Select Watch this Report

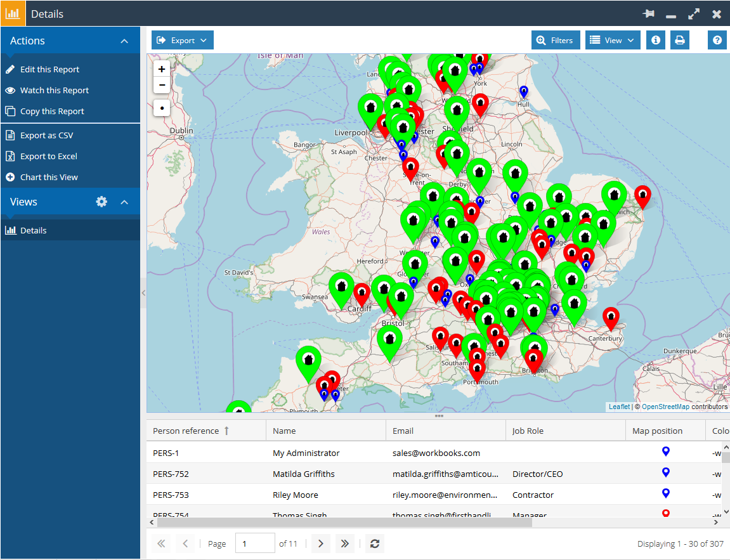pyautogui.click(x=54, y=90)
